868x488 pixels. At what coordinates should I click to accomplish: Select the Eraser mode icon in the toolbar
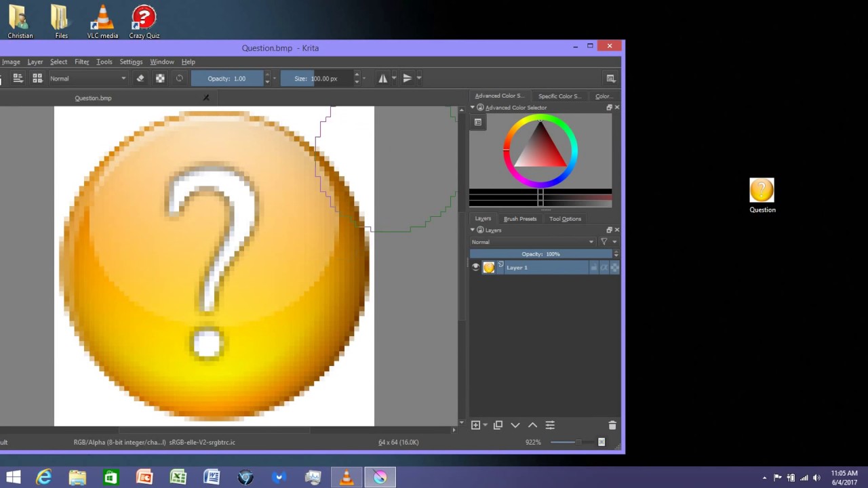[x=140, y=78]
